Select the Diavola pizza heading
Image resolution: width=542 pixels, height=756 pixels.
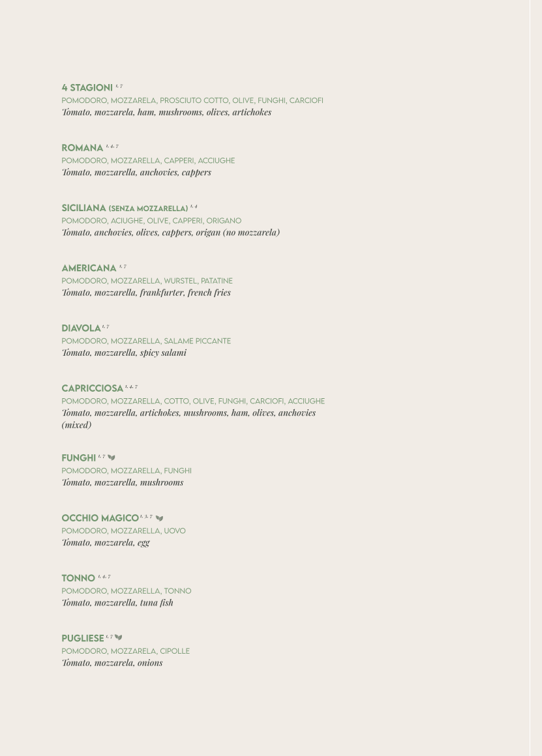pos(81,328)
